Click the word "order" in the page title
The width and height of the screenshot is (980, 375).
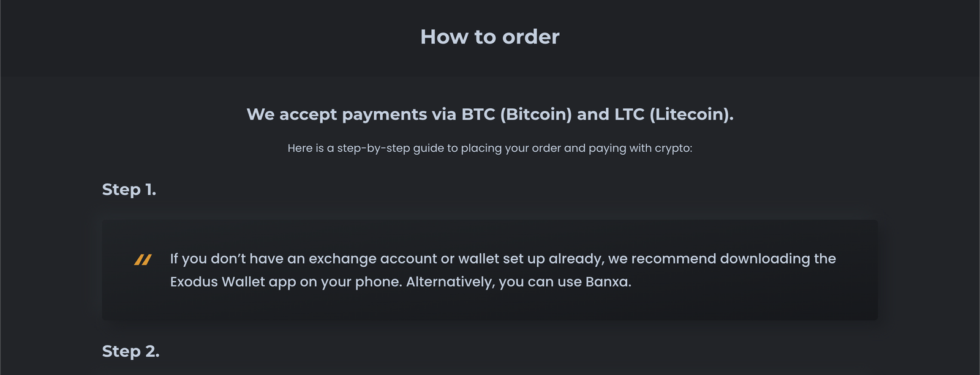531,37
